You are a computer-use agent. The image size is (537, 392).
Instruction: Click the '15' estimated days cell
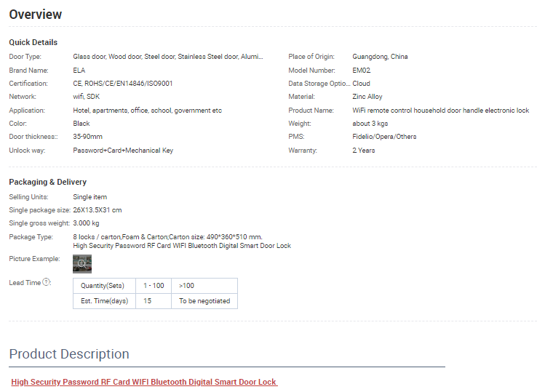click(148, 300)
